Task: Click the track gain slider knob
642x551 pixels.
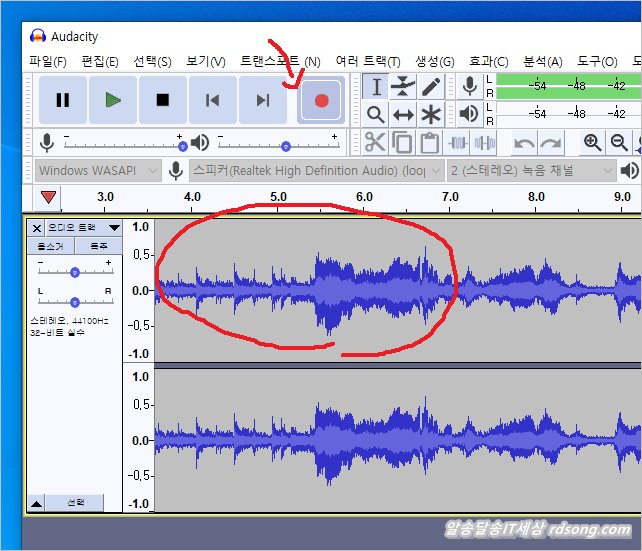Action: [x=75, y=272]
